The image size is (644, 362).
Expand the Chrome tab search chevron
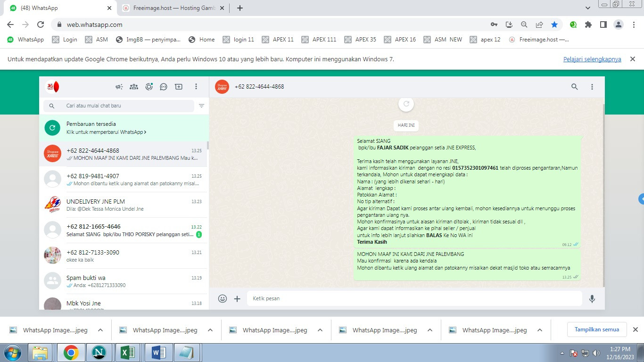click(x=588, y=8)
